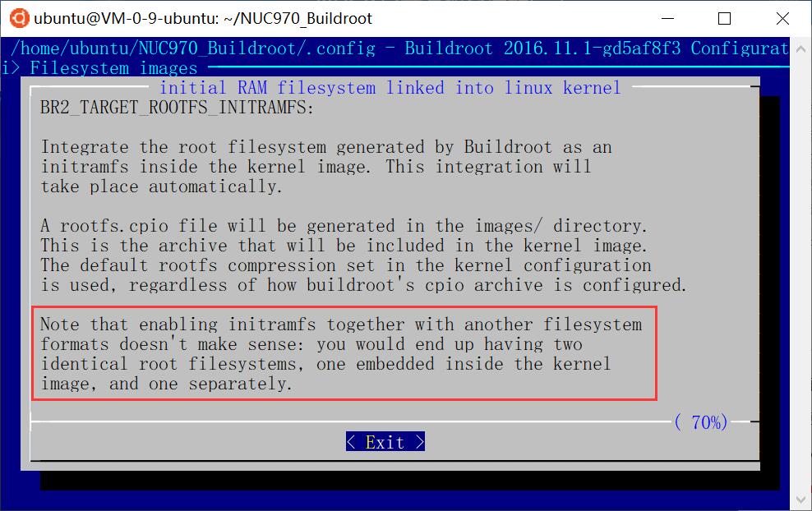Click the .config Buildroot Configuration header line
Image resolution: width=812 pixels, height=511 pixels.
coord(399,48)
